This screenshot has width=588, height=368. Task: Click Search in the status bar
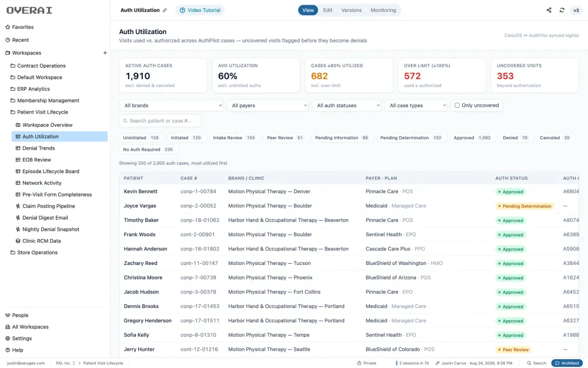pyautogui.click(x=537, y=363)
